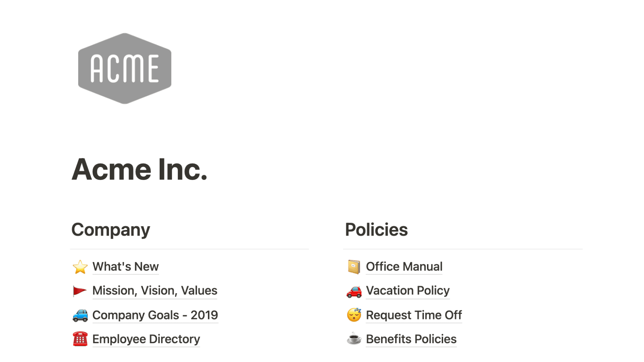Click the red telephone icon beside Employee Directory
The width and height of the screenshot is (644, 362).
(x=80, y=339)
